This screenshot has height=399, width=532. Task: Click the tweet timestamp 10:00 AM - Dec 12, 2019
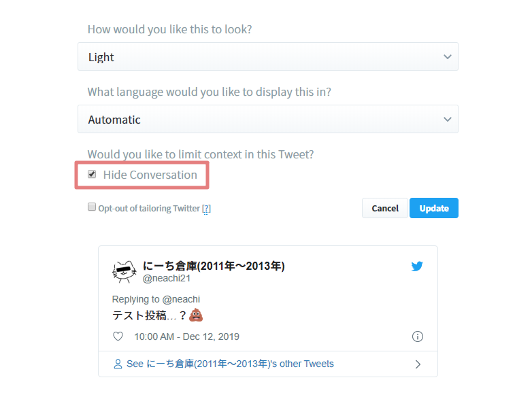coord(186,336)
